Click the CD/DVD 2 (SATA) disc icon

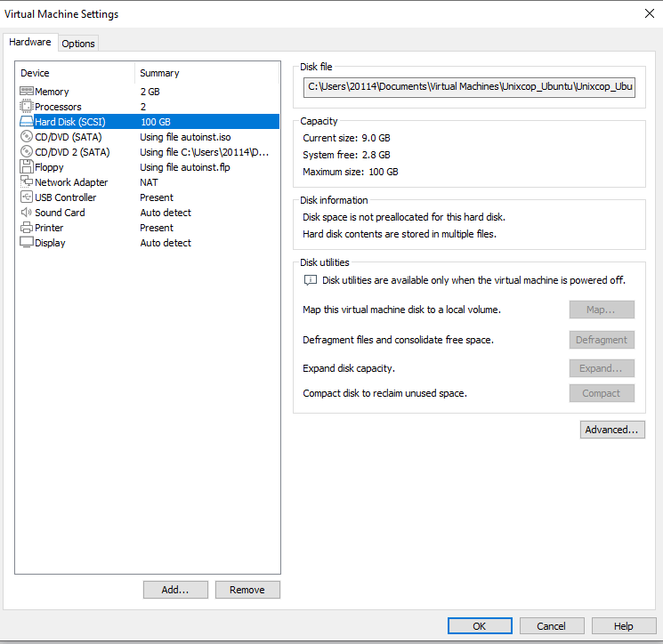tap(26, 152)
